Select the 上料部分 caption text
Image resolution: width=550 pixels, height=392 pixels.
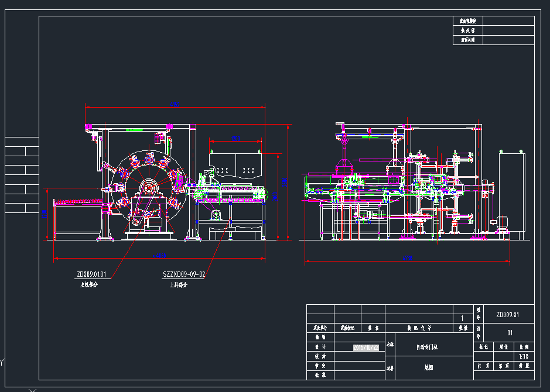coord(179,285)
